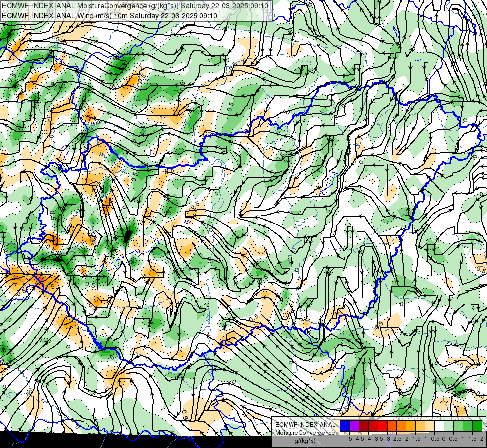
Task: Click the 'g/(kg*s)' unit label in legend
Action: [305, 441]
